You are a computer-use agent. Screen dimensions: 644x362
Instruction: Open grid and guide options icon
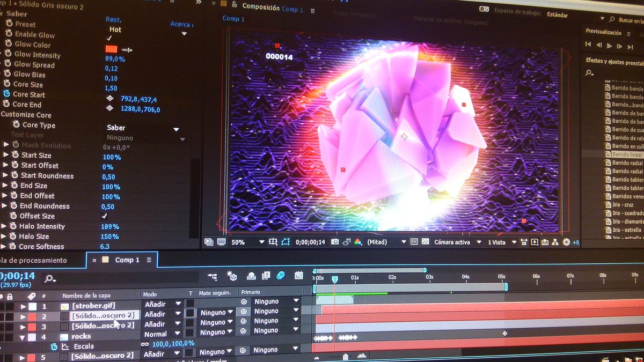(272, 242)
